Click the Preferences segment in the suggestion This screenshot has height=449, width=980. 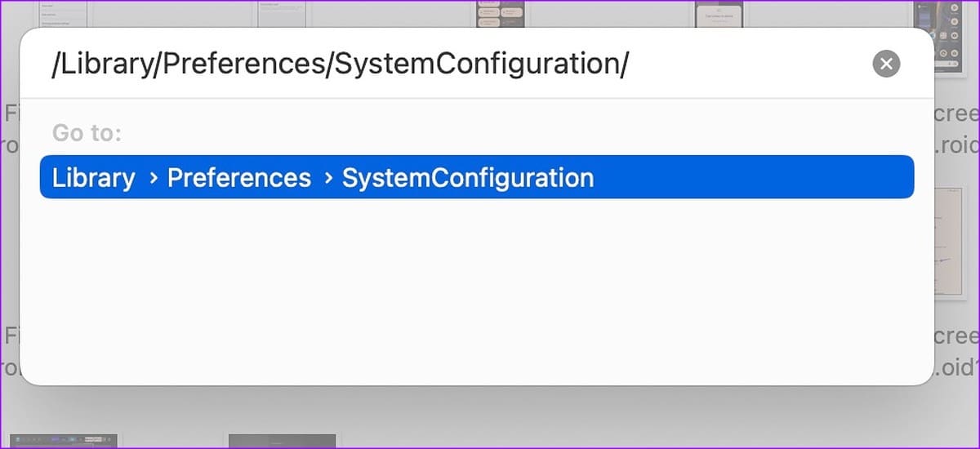pyautogui.click(x=239, y=178)
